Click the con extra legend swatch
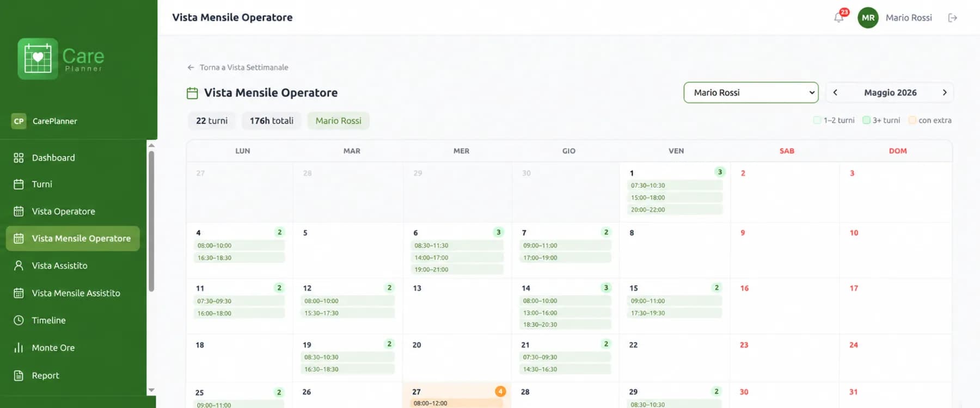980x408 pixels. coord(912,120)
